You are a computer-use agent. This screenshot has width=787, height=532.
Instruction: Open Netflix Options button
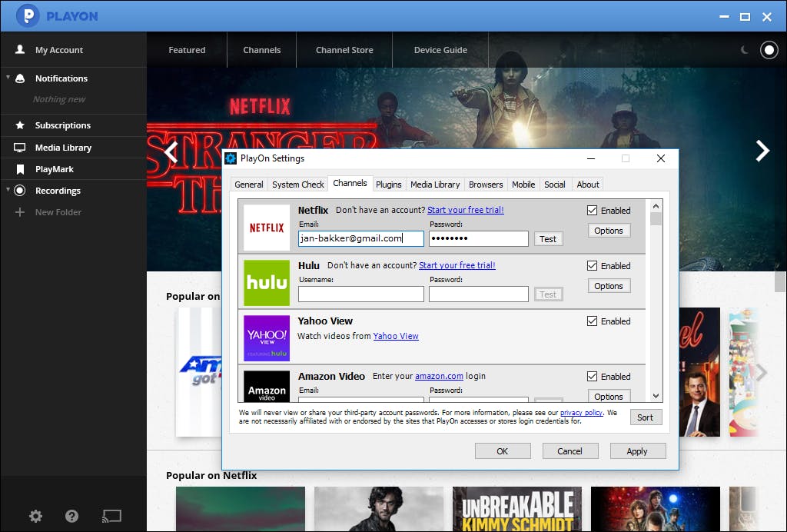pyautogui.click(x=609, y=231)
